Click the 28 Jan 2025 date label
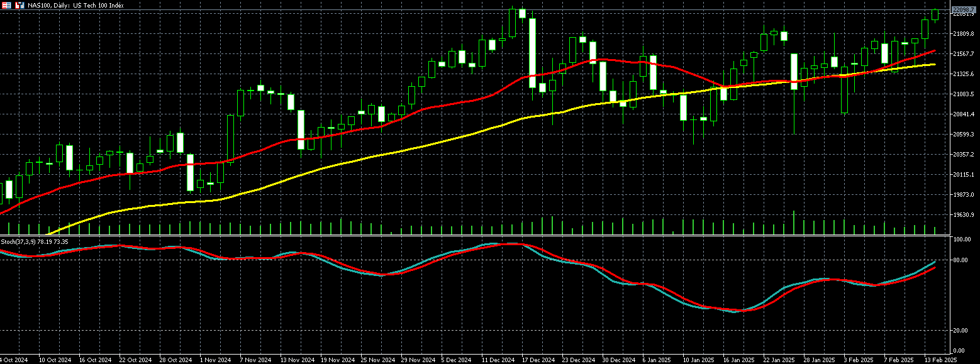The width and height of the screenshot is (980, 364). (820, 360)
